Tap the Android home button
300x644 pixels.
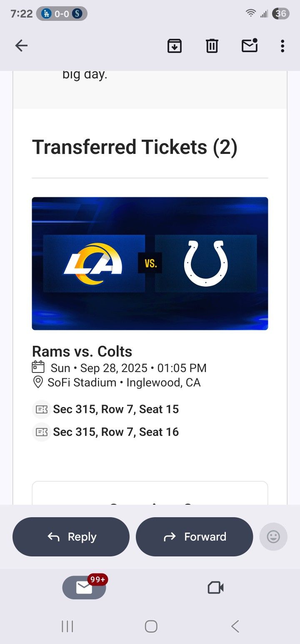[x=151, y=626]
